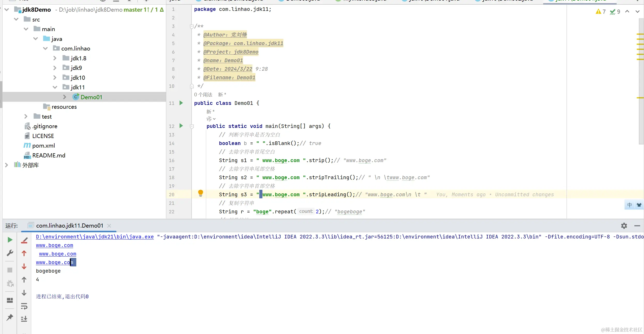Screen dimensions: 644x334
Task: Enable scroll-to-end in the console output
Action: tap(24, 318)
